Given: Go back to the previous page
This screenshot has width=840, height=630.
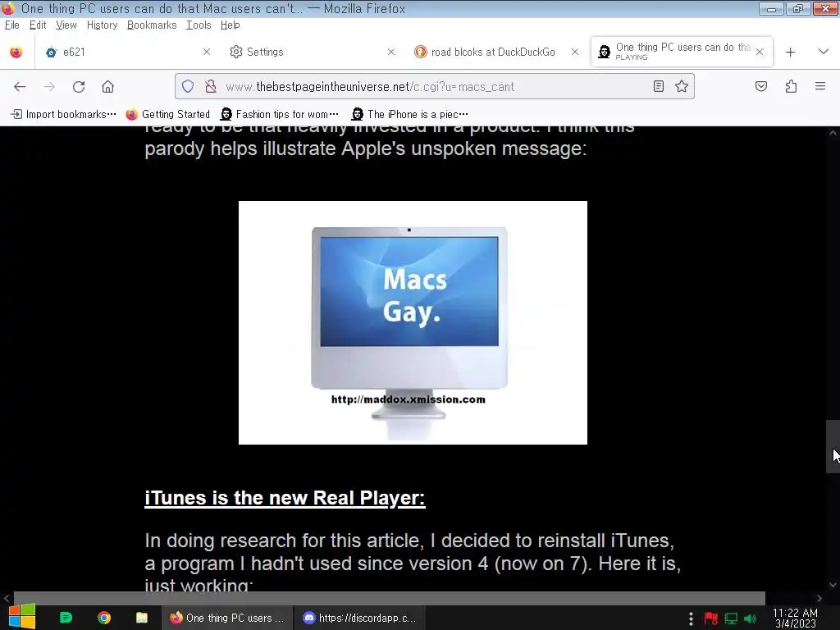Looking at the screenshot, I should point(20,87).
